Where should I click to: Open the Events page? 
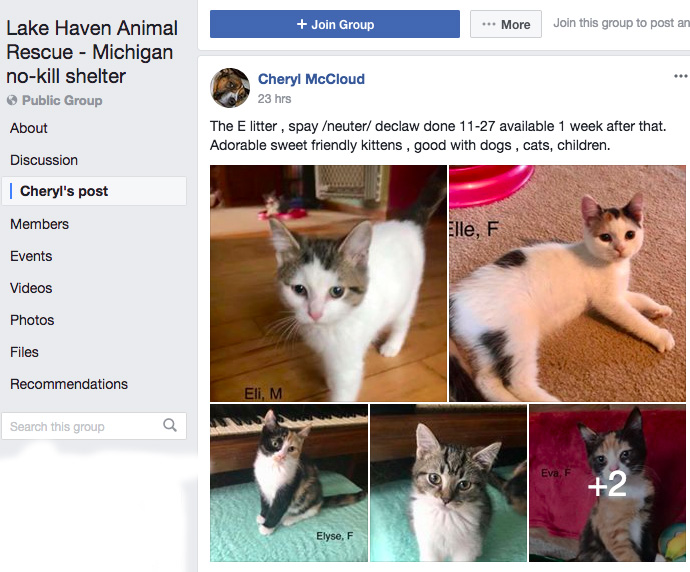31,256
